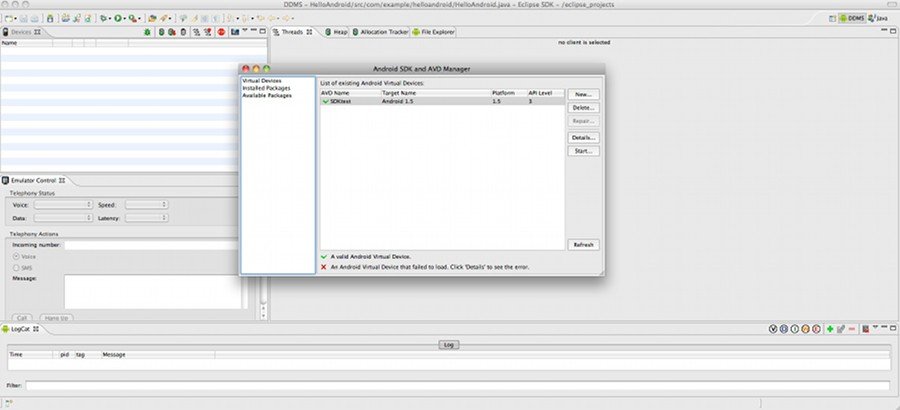This screenshot has height=410, width=900.
Task: Select the Devices tab
Action: coord(21,32)
